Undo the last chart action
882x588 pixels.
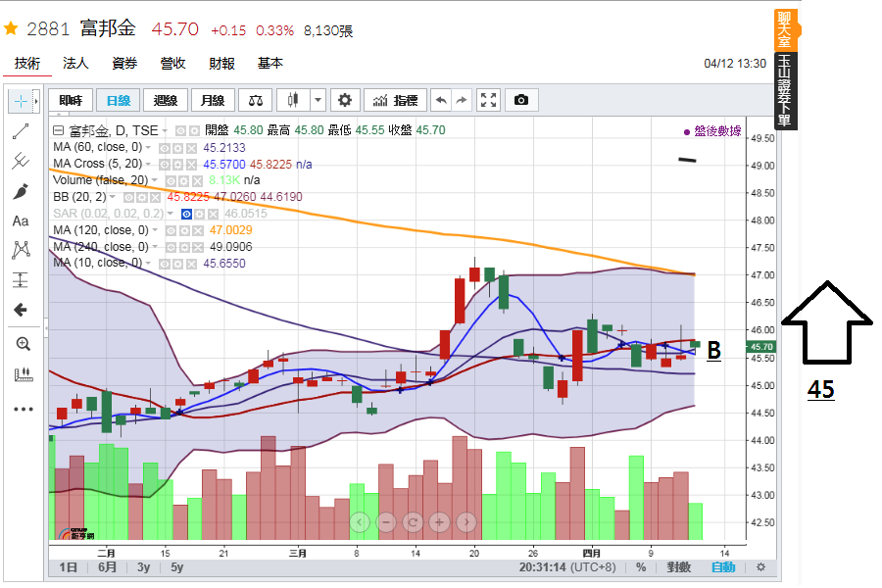442,101
